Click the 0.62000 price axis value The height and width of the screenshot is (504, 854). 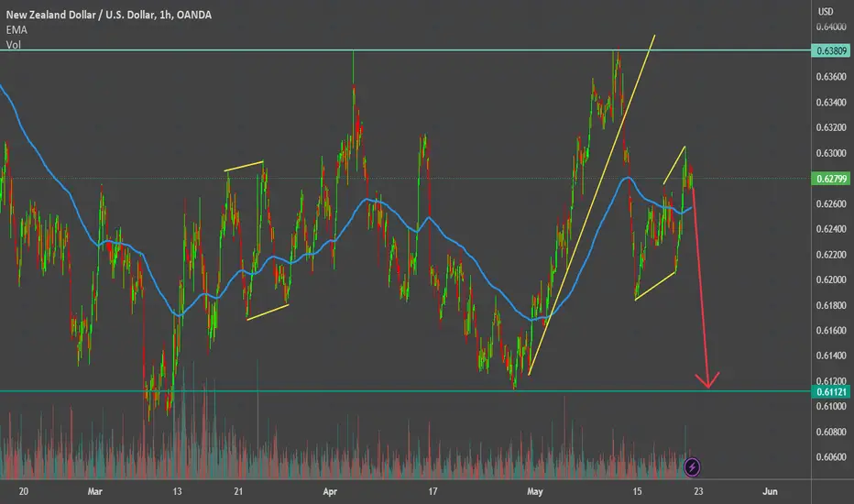coord(831,279)
